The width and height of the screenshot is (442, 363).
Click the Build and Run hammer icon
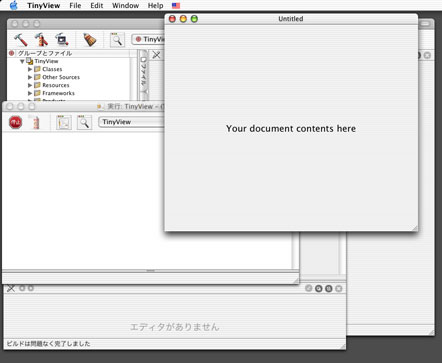tap(41, 40)
